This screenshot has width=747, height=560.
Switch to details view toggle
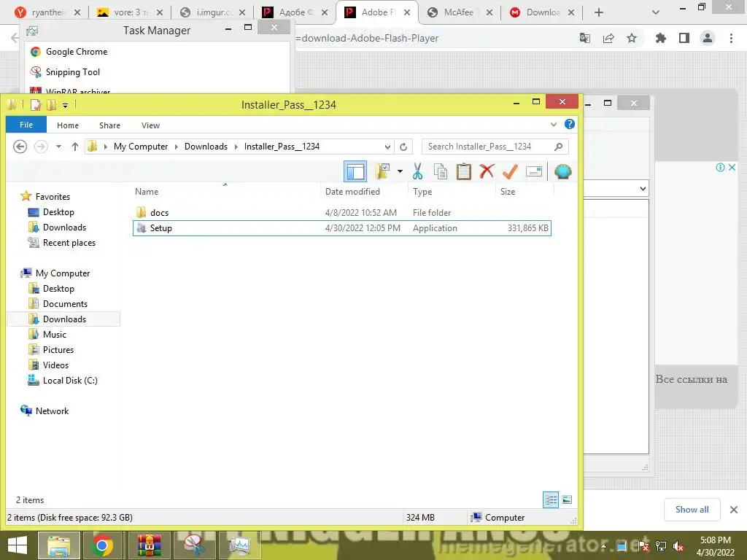point(551,499)
